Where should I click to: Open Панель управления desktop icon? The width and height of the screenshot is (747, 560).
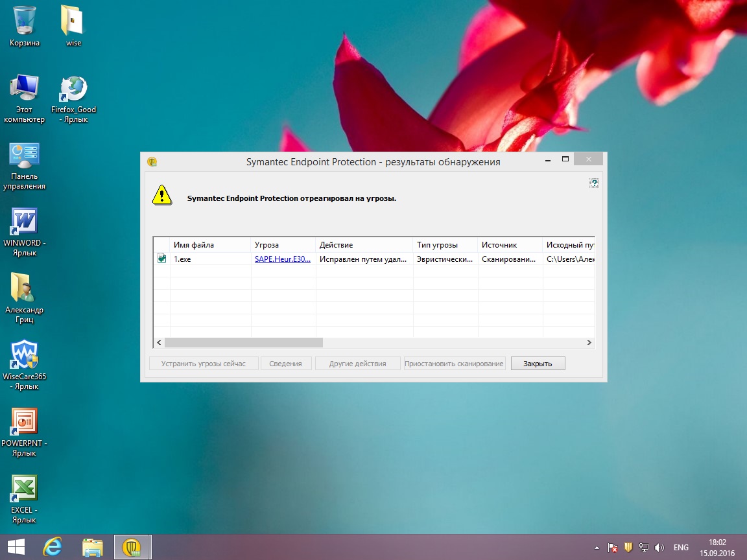coord(24,166)
